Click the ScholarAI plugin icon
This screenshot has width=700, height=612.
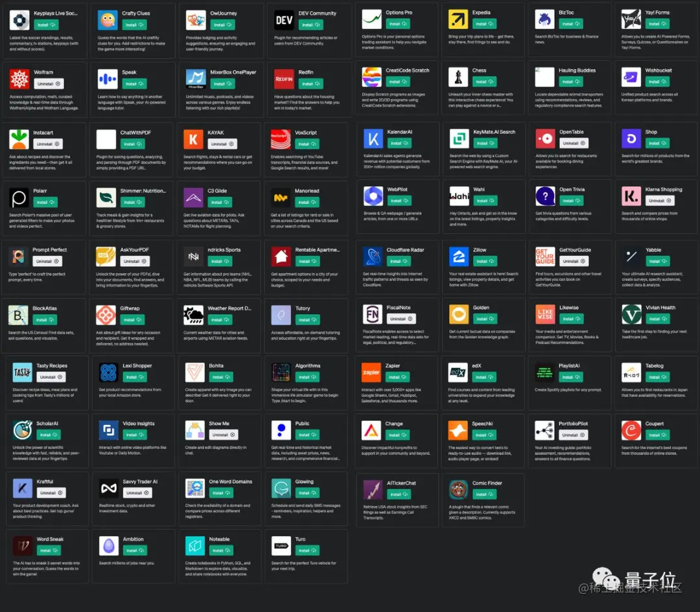[22, 430]
